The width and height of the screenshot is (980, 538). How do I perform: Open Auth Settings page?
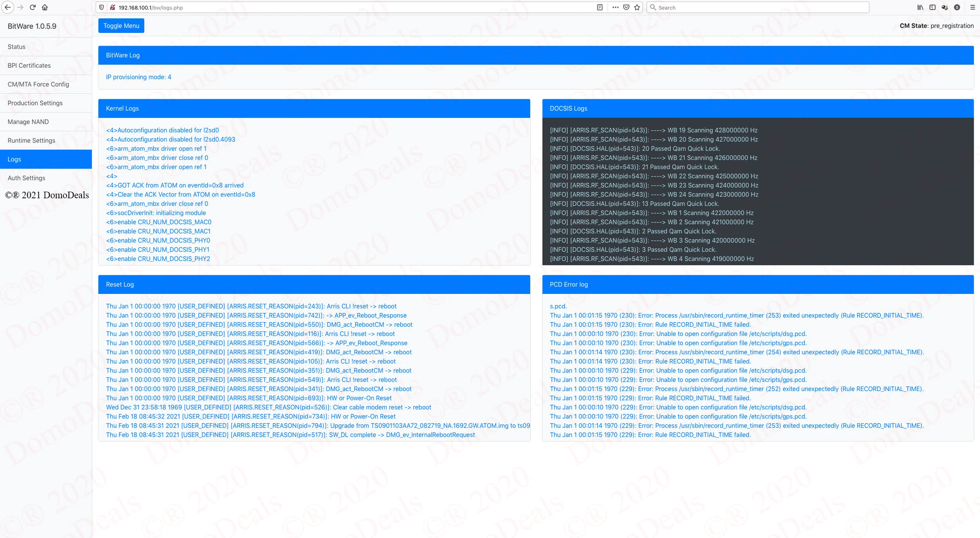click(46, 178)
